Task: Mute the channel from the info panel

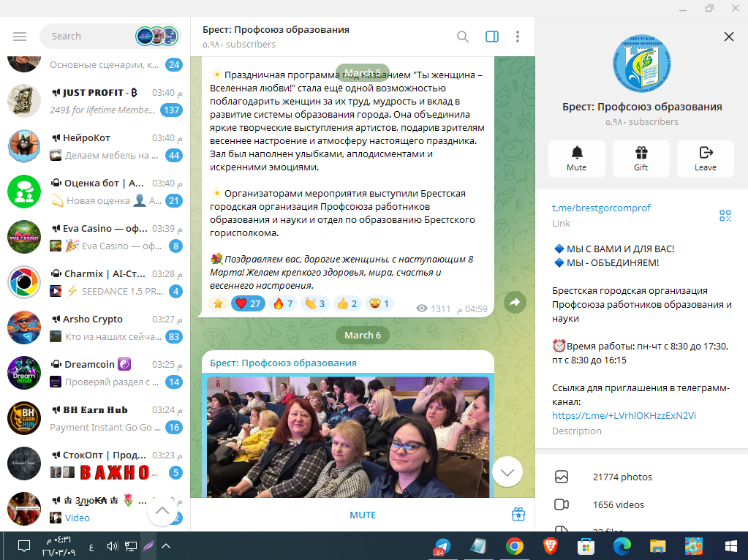Action: [x=577, y=159]
